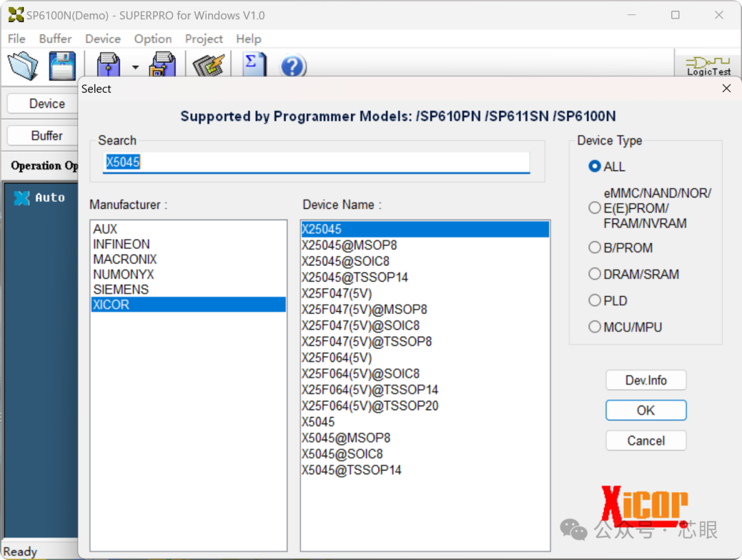The width and height of the screenshot is (742, 560).
Task: Click the select device chip toolbar icon
Action: (x=109, y=65)
